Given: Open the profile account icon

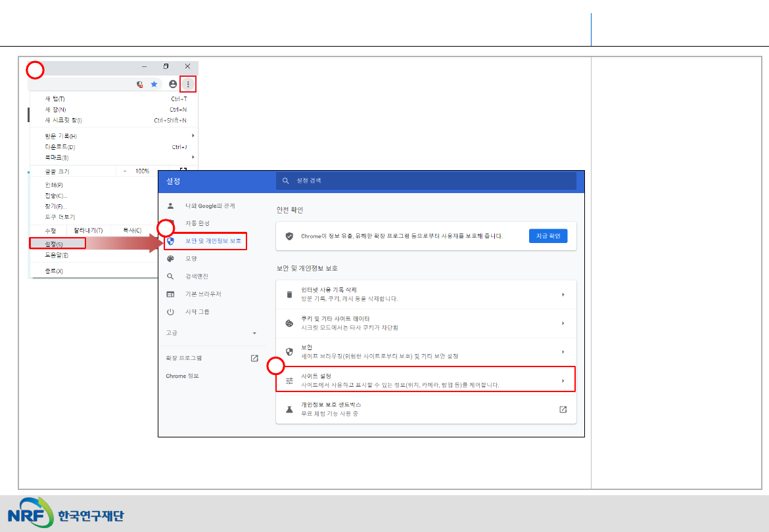Looking at the screenshot, I should pos(173,84).
